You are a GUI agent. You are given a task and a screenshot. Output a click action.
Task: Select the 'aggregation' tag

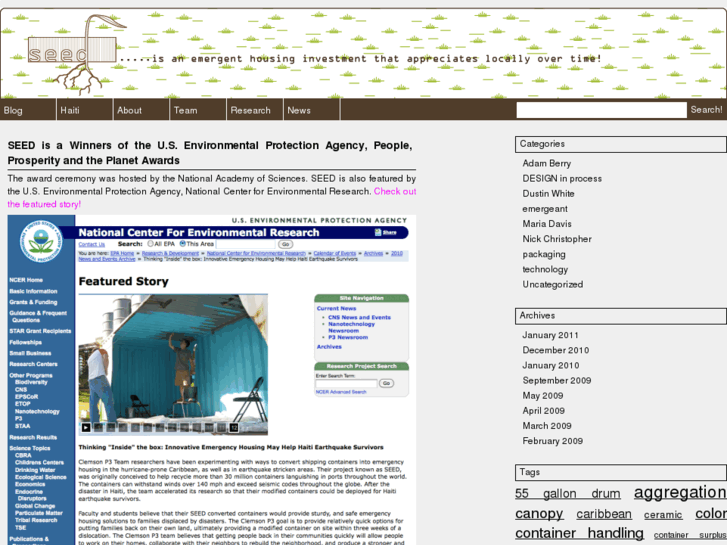(x=680, y=492)
